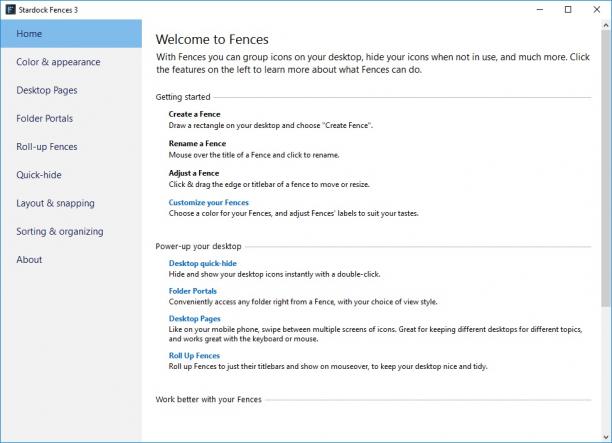The height and width of the screenshot is (443, 612).
Task: Select the Home sidebar item
Action: pyautogui.click(x=71, y=34)
